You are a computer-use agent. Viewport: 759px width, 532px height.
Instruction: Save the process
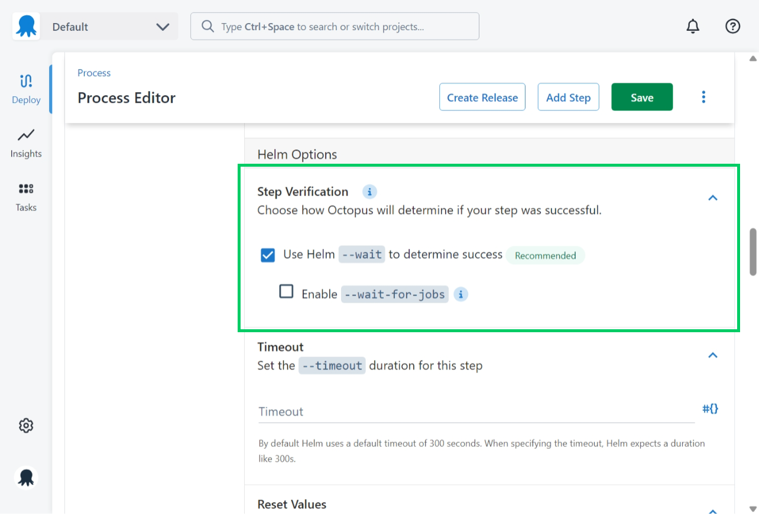coord(642,97)
